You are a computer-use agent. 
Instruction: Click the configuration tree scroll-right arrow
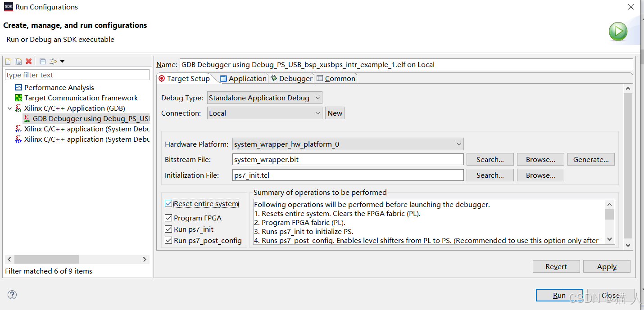tap(145, 259)
